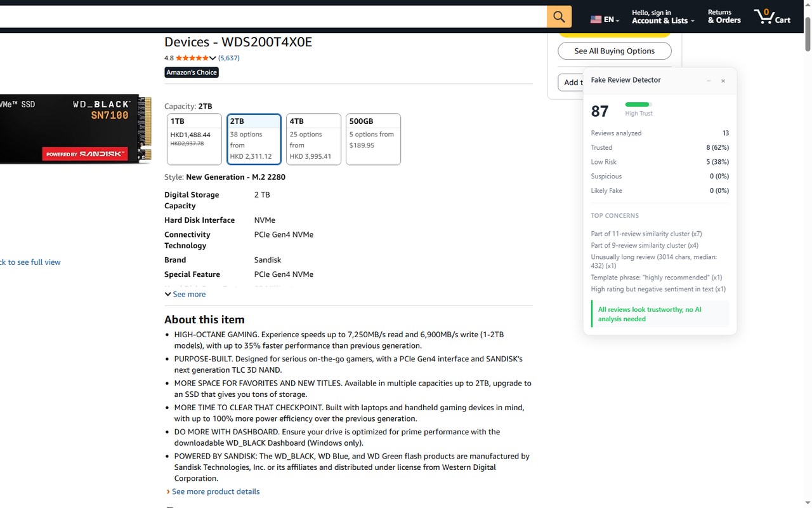Click High rating but negative sentiment concern

pos(658,289)
